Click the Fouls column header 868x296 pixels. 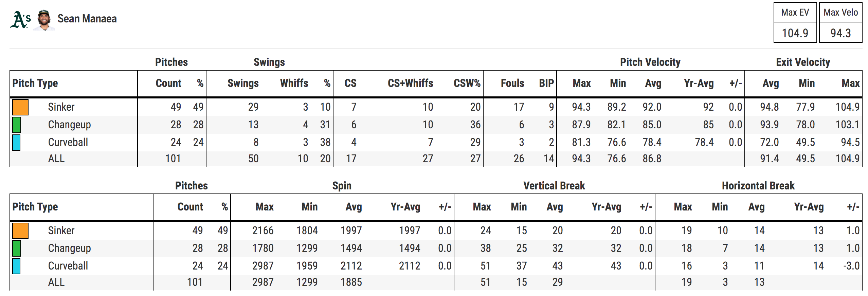point(512,83)
